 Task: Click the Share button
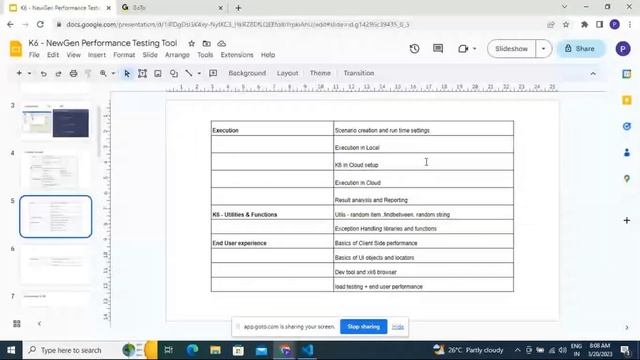click(580, 49)
